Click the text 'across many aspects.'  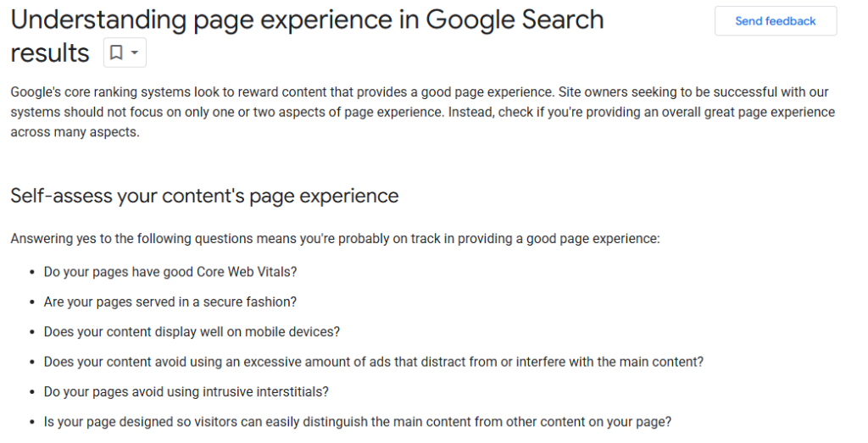click(75, 132)
